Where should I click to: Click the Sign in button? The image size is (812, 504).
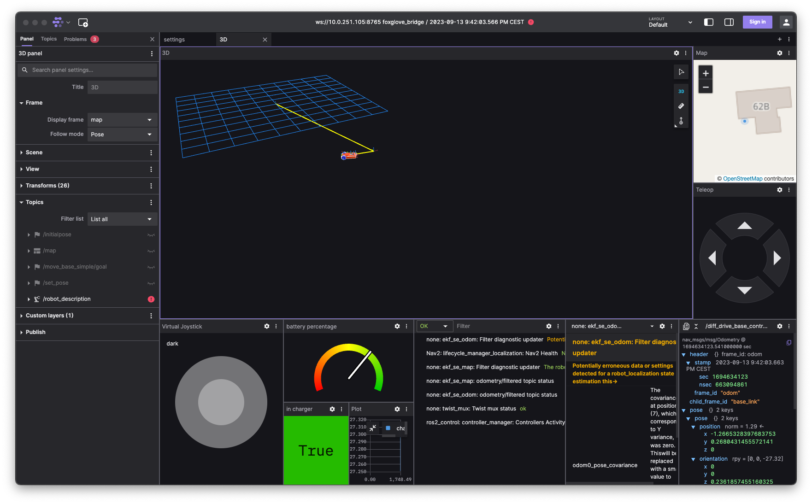(757, 22)
